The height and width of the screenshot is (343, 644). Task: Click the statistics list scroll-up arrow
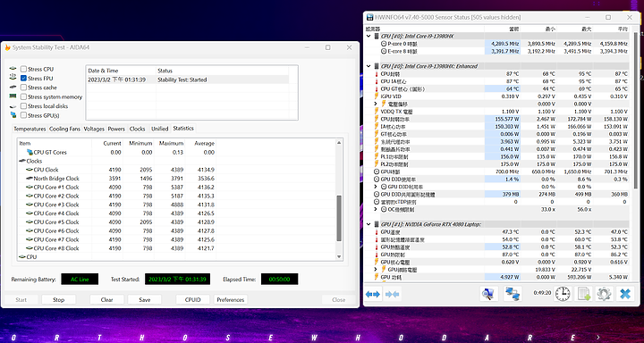339,143
